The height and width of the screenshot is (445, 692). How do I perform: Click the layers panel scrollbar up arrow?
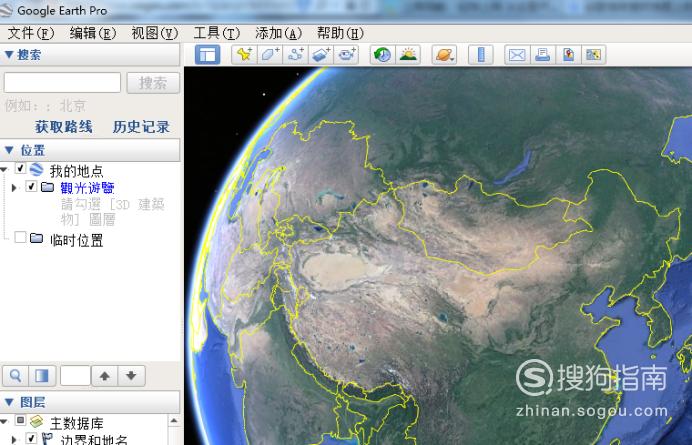[174, 421]
